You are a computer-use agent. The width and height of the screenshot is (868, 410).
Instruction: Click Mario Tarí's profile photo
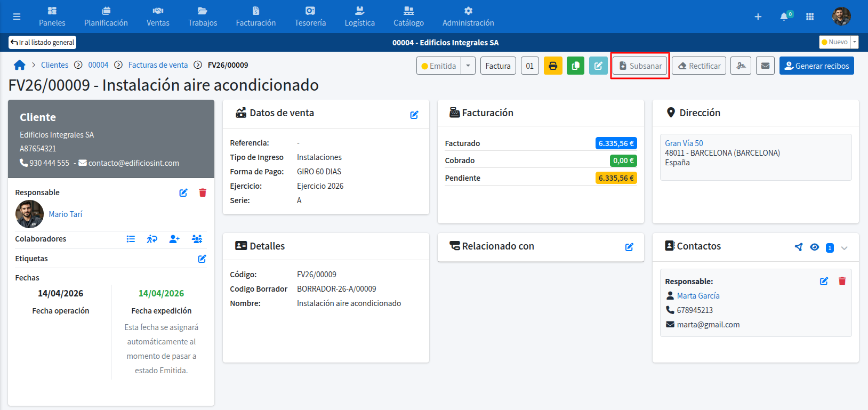(29, 214)
